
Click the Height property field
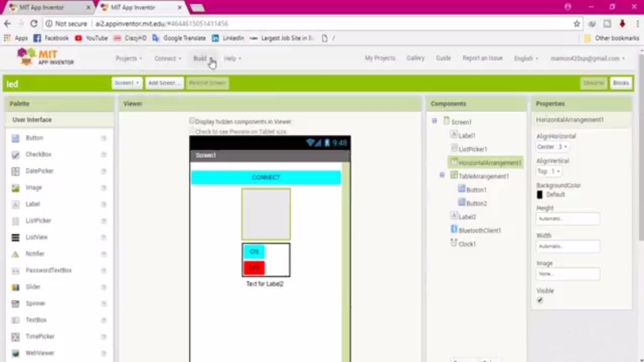[568, 219]
